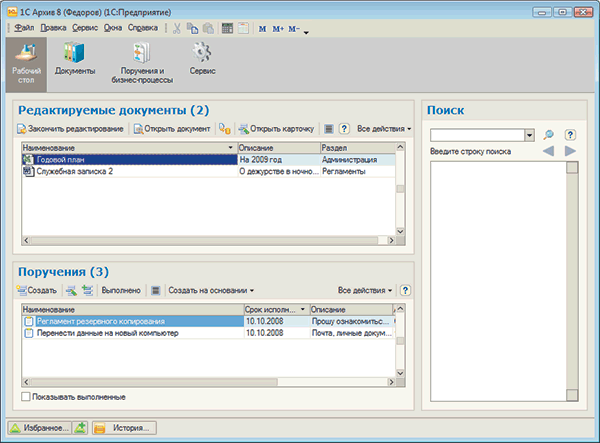Click Закончить редактирование button
This screenshot has height=443, width=600.
pos(70,128)
